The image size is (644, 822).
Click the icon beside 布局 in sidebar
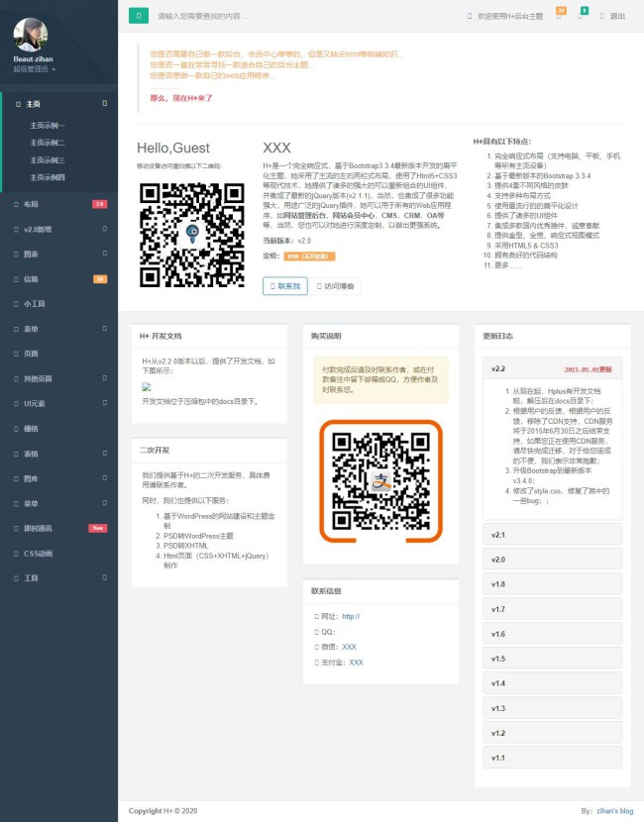16,204
